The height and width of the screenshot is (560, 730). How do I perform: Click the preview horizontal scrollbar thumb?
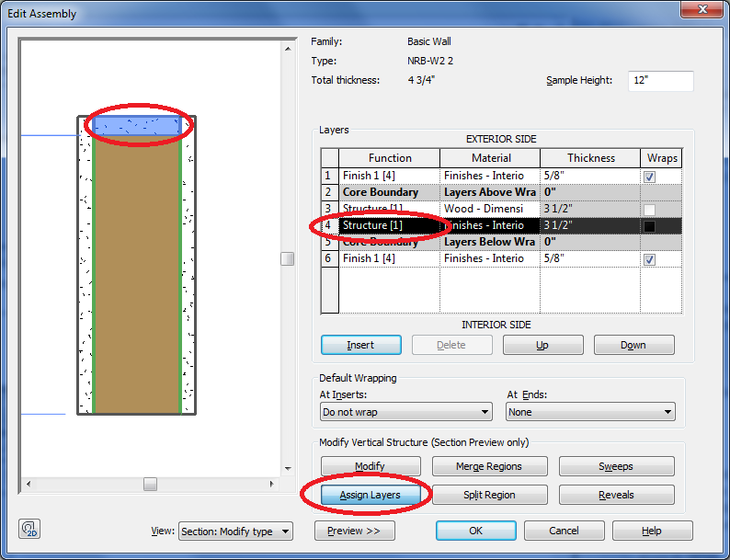(150, 484)
